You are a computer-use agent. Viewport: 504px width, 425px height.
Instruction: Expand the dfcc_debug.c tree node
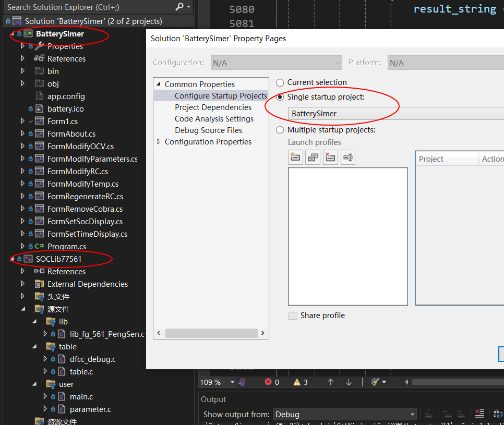pyautogui.click(x=45, y=359)
